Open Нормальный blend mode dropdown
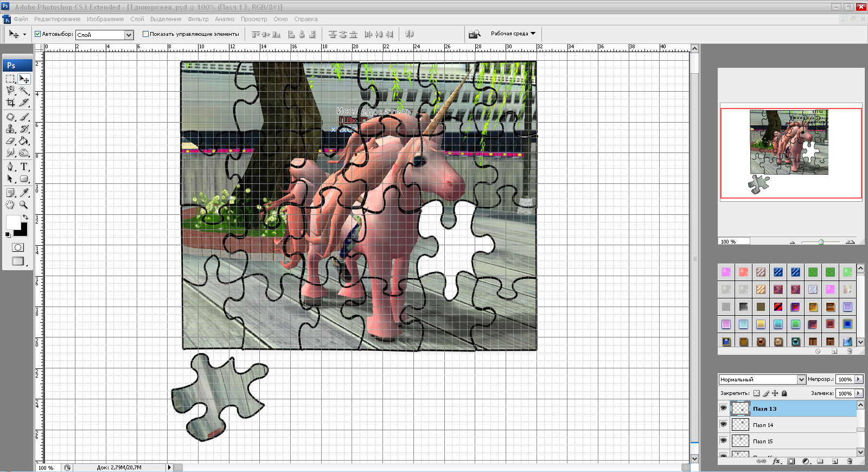 click(x=801, y=379)
